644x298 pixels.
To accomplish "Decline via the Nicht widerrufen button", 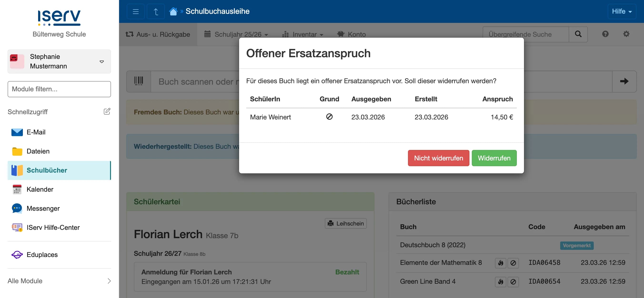I will [438, 158].
